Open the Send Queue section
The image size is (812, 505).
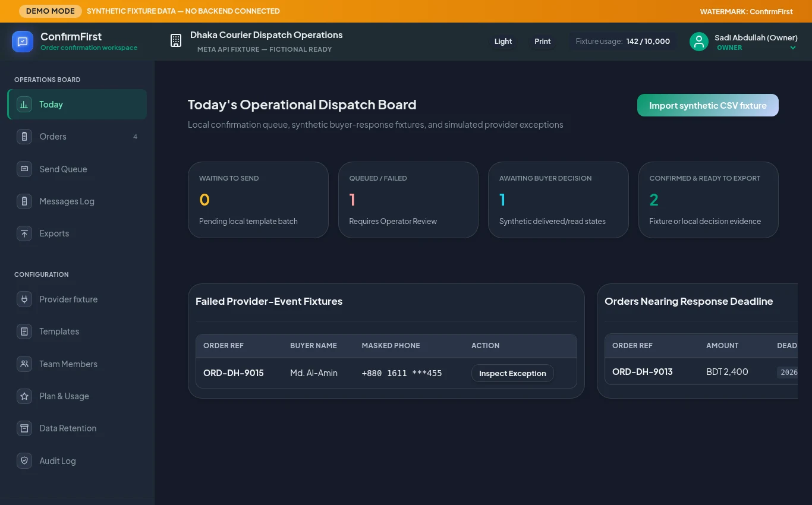point(77,169)
